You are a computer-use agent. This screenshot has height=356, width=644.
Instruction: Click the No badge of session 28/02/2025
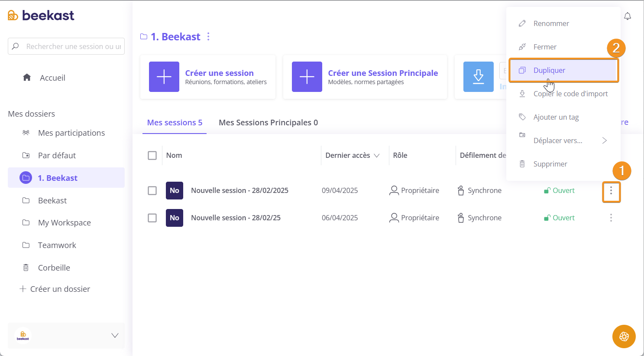point(175,190)
